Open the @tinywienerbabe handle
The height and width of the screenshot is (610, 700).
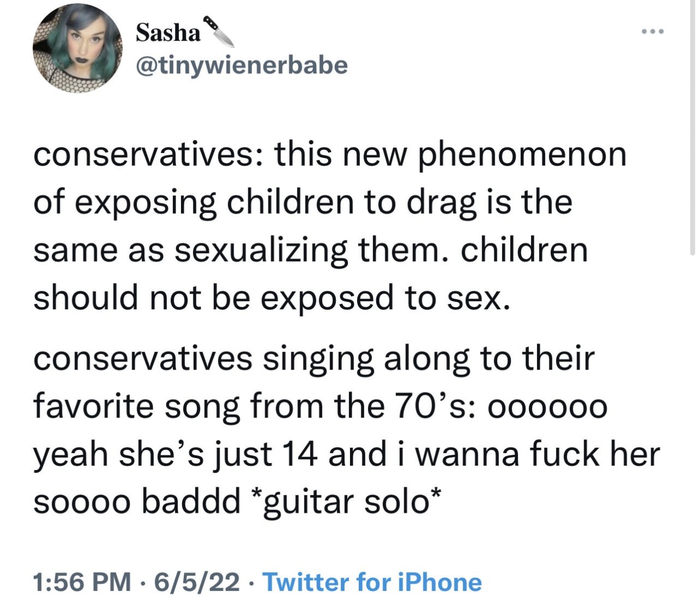point(241,65)
